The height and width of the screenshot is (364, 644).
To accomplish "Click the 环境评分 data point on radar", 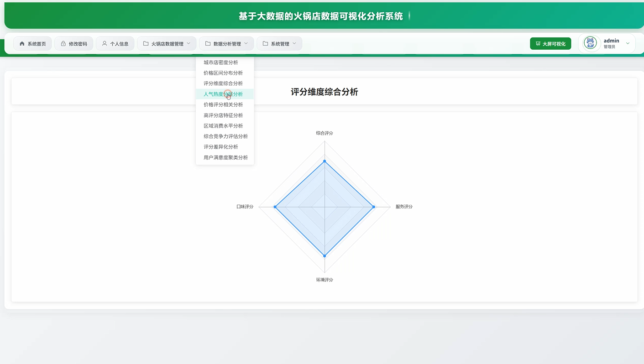I will [325, 256].
